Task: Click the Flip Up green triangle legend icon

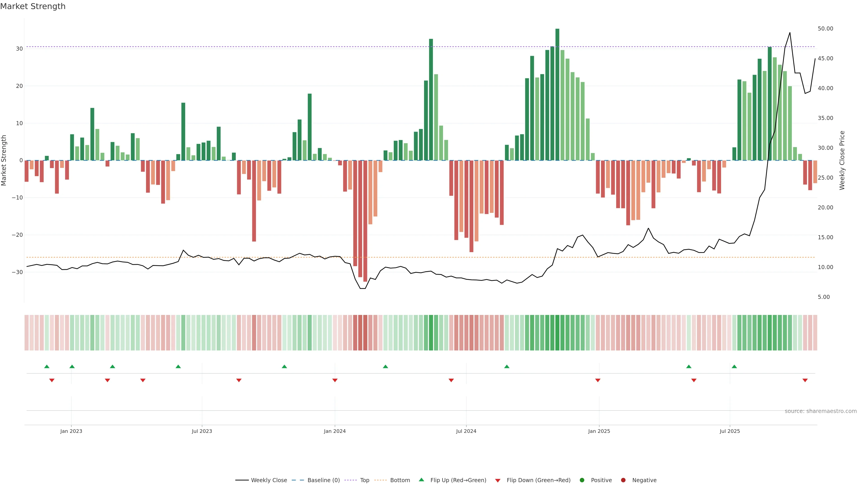Action: pos(421,480)
